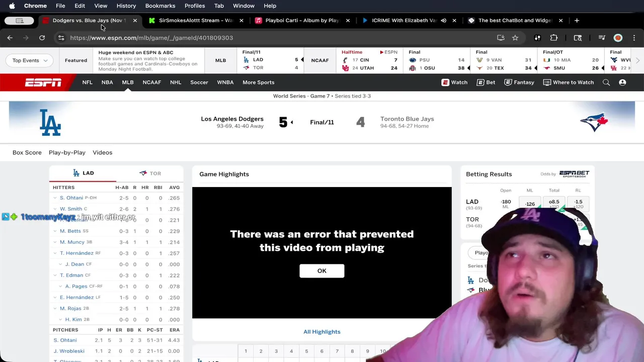This screenshot has height=362, width=644.
Task: Select LAD team stats tab
Action: point(83,173)
